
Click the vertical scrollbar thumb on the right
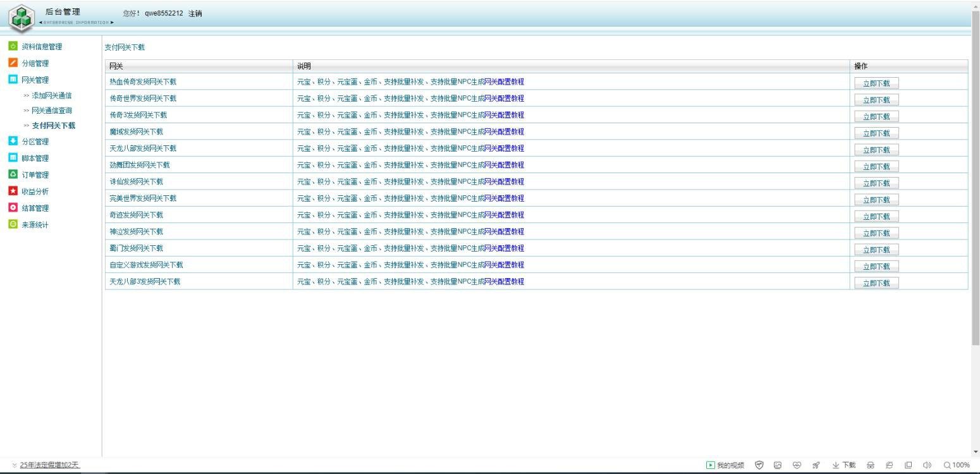pos(976,178)
